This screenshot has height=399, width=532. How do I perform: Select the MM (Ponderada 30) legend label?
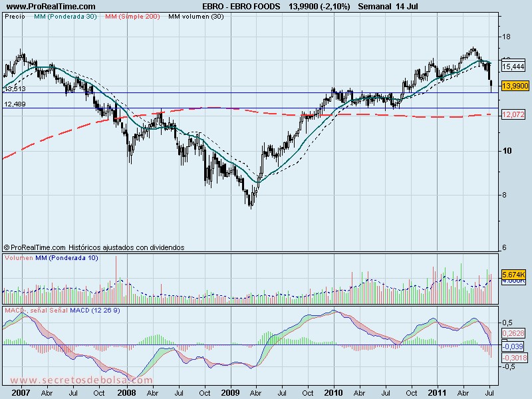point(65,16)
